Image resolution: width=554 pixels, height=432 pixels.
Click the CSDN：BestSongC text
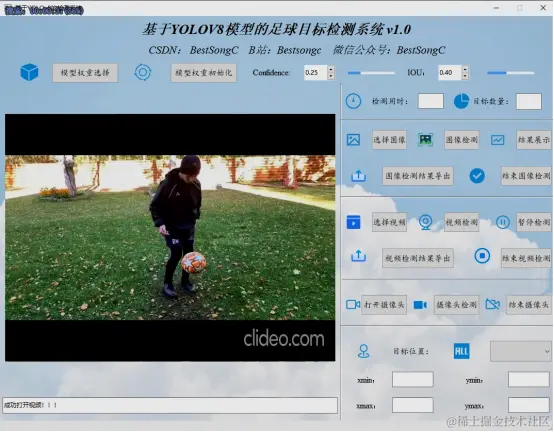[193, 50]
